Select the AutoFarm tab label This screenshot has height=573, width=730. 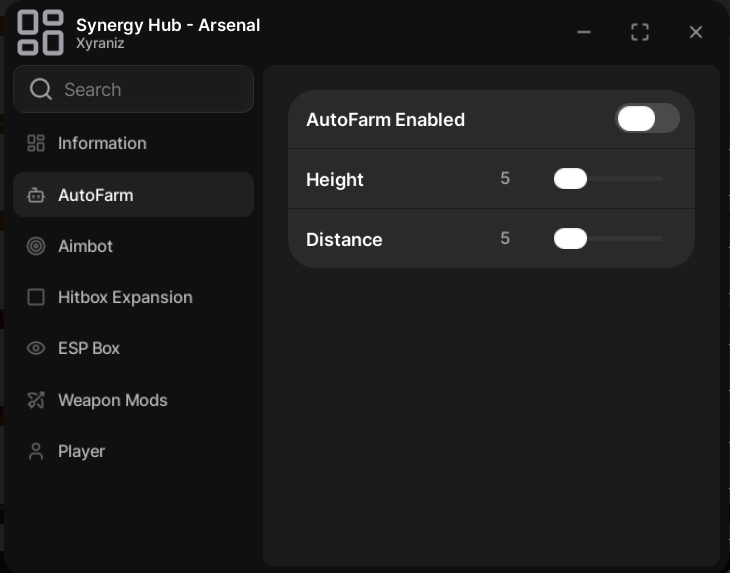tap(96, 195)
